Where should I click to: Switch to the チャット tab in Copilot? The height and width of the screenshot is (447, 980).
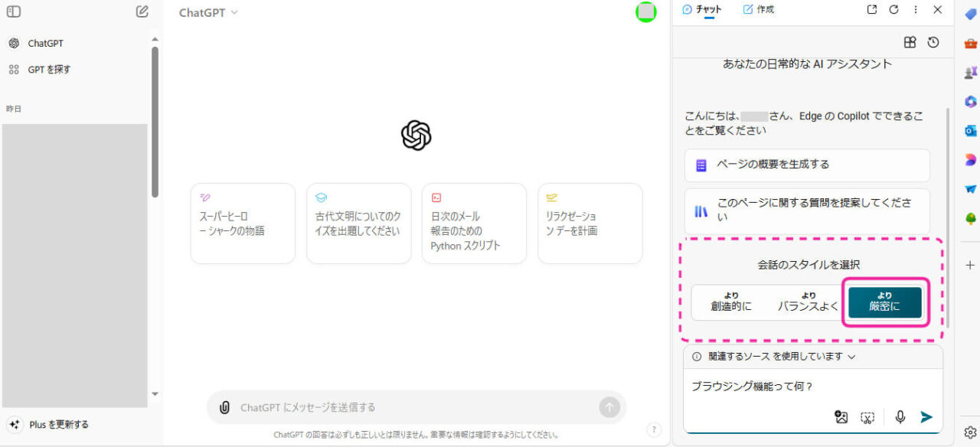[x=701, y=10]
